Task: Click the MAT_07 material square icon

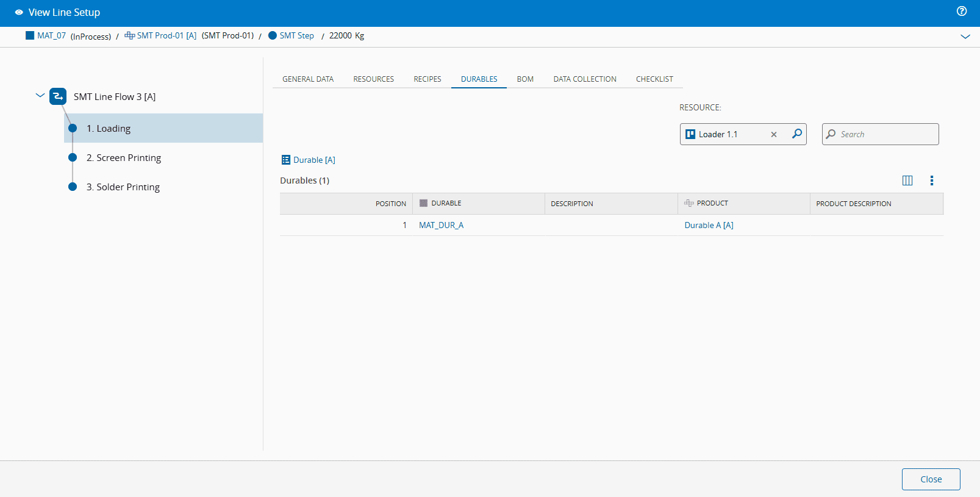Action: click(x=30, y=35)
